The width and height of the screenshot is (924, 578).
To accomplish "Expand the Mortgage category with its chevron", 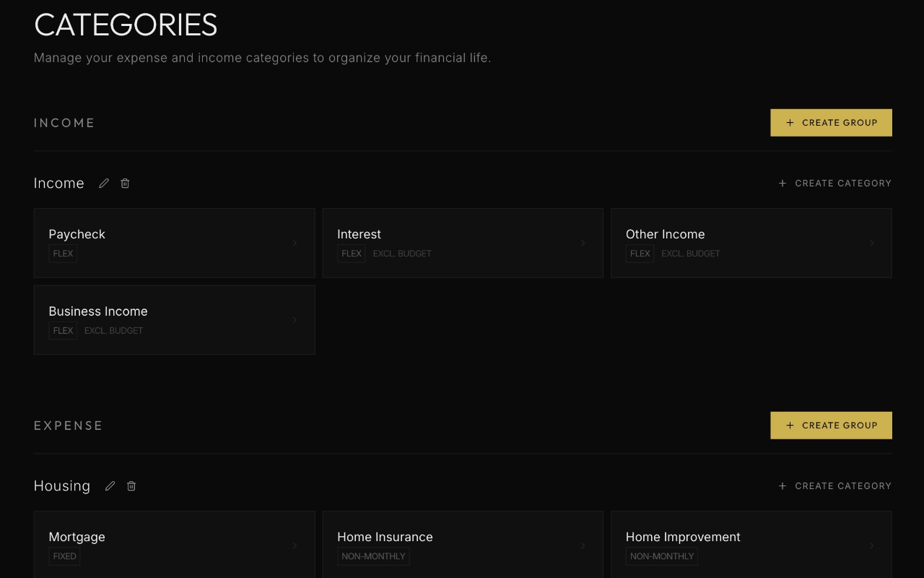I will click(x=295, y=545).
